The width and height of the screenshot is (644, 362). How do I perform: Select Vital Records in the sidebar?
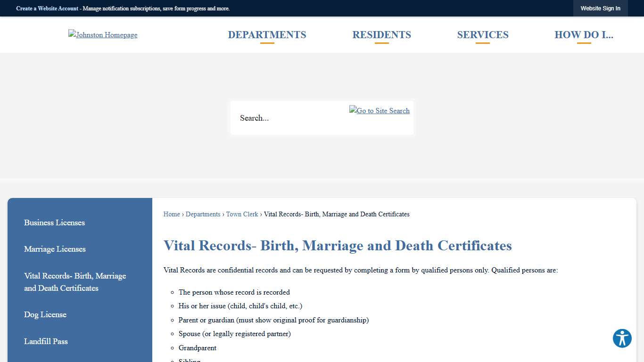tap(75, 282)
